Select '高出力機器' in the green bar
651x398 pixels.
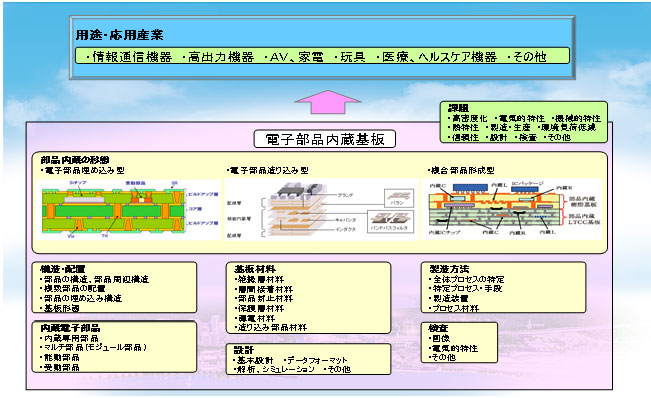pyautogui.click(x=221, y=56)
